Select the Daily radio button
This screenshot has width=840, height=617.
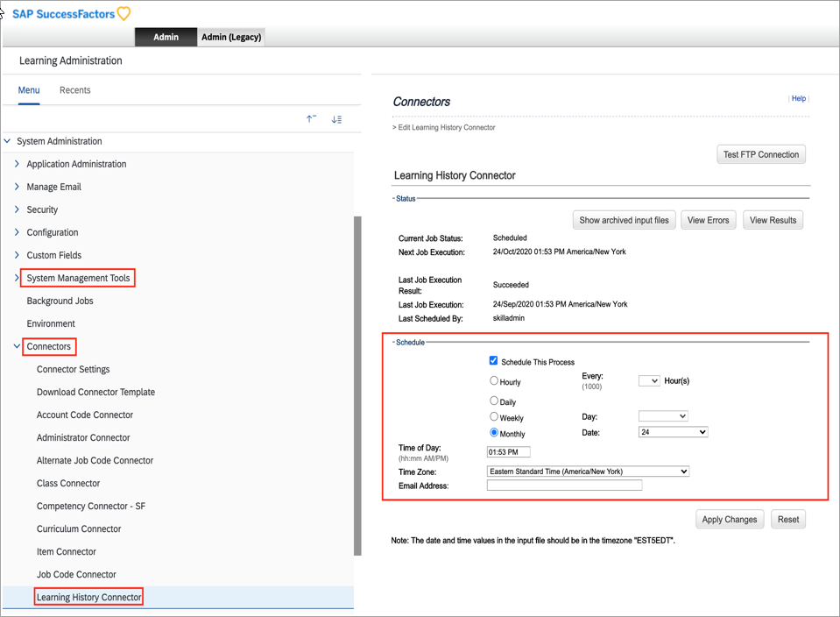tap(494, 401)
